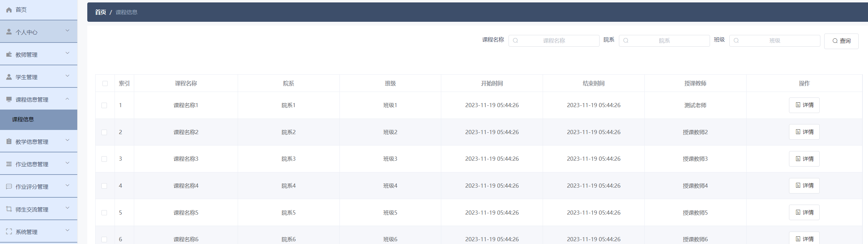Viewport: 868px width, 244px height.
Task: Open the 学生管理 menu
Action: 39,77
